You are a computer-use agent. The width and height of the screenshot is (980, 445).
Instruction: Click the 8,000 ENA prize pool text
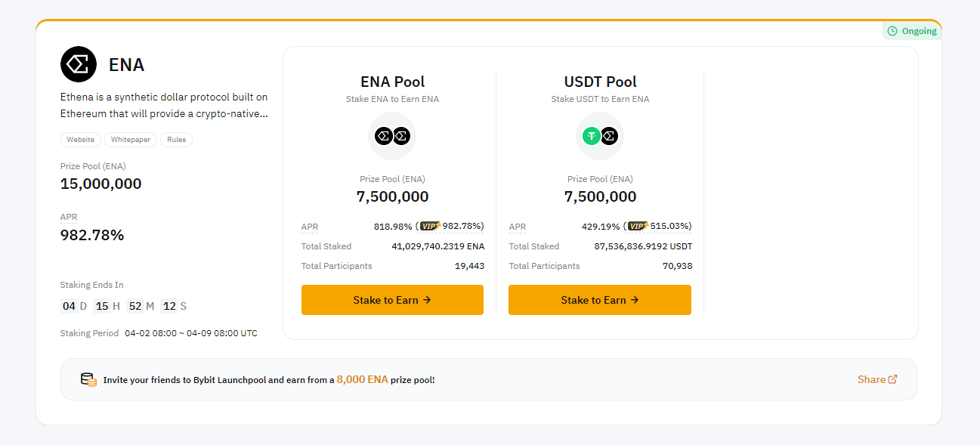pos(362,379)
